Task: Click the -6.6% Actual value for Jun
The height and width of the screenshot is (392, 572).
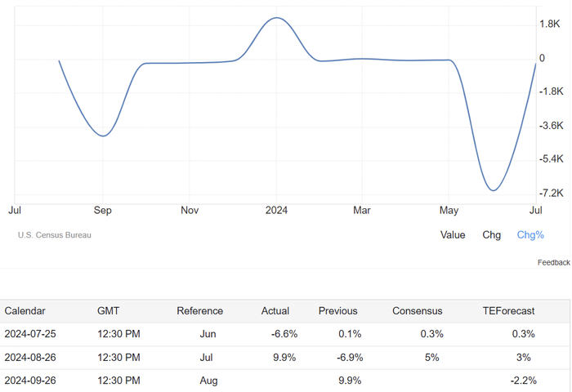Action: 284,334
